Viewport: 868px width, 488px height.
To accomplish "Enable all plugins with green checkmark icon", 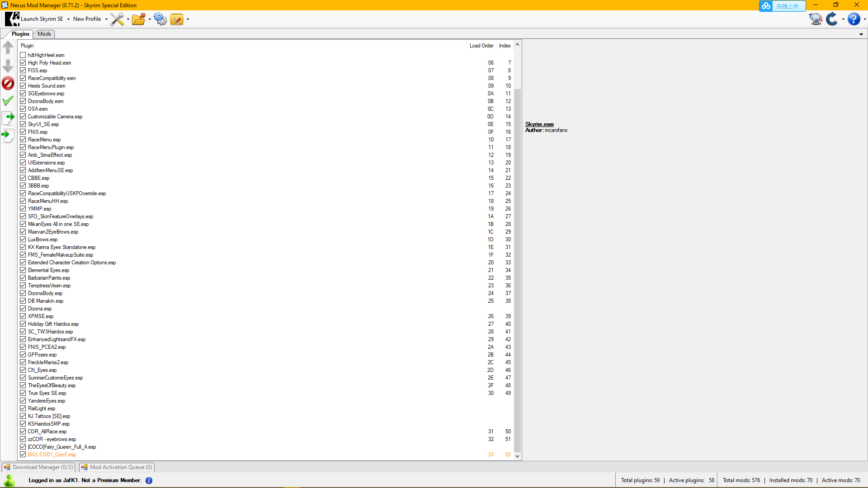I will (8, 101).
